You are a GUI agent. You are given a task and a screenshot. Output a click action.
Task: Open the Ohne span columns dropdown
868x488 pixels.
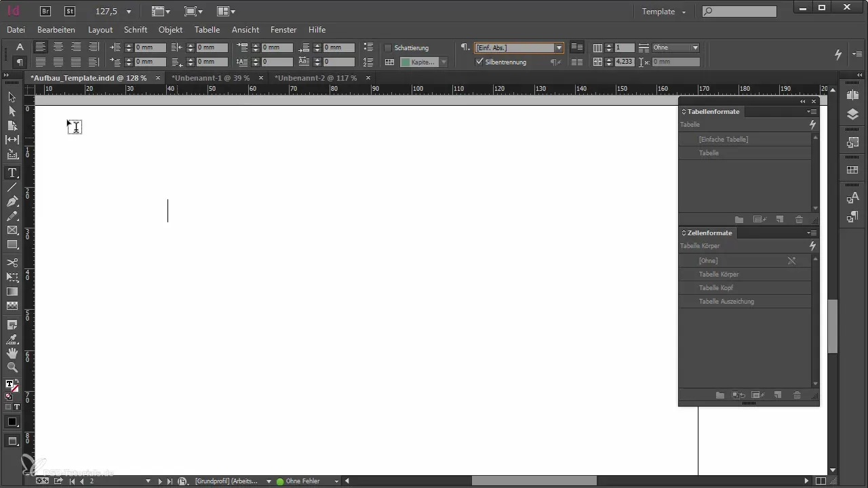pos(695,48)
